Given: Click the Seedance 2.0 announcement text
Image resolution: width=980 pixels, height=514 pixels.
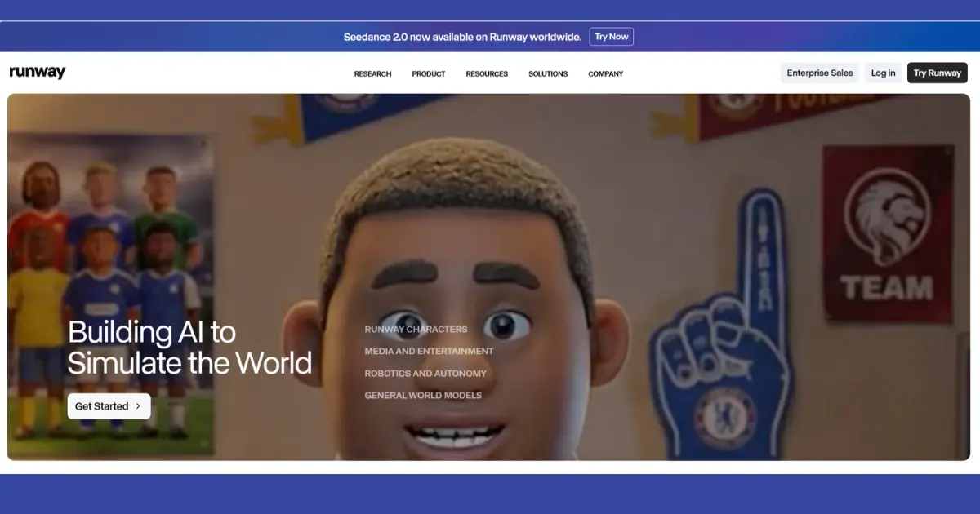Looking at the screenshot, I should [x=462, y=37].
